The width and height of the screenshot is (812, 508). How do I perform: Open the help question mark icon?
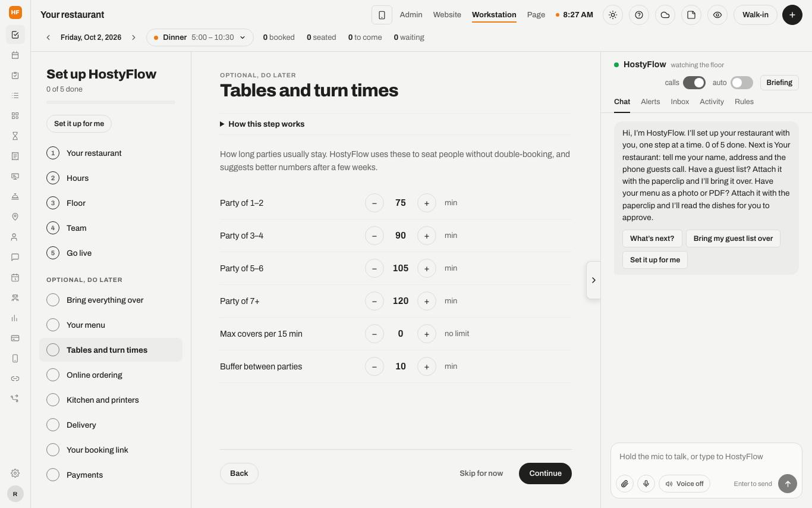tap(639, 15)
